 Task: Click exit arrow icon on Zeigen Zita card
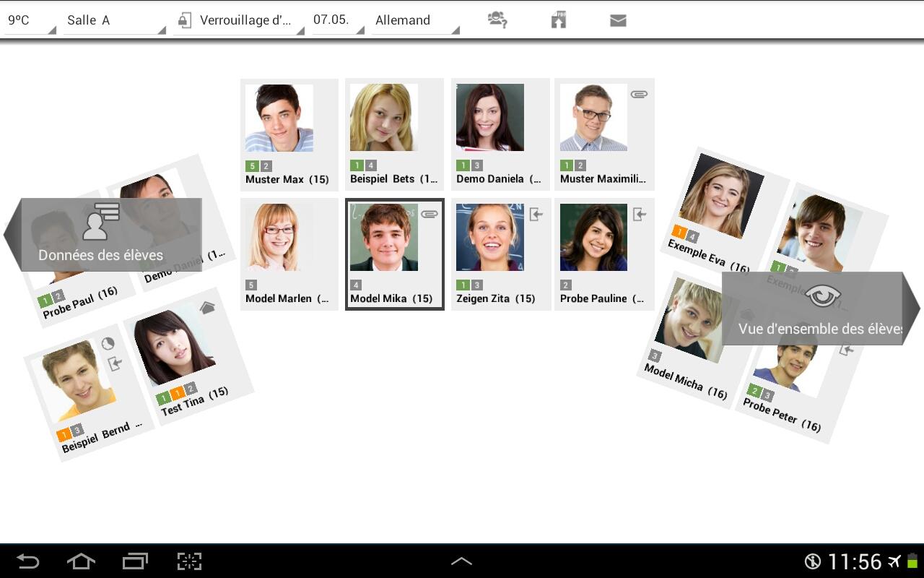[x=536, y=215]
